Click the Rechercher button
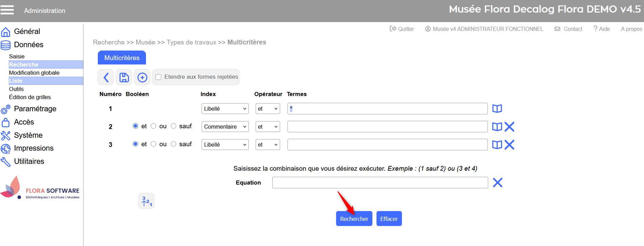 [354, 219]
